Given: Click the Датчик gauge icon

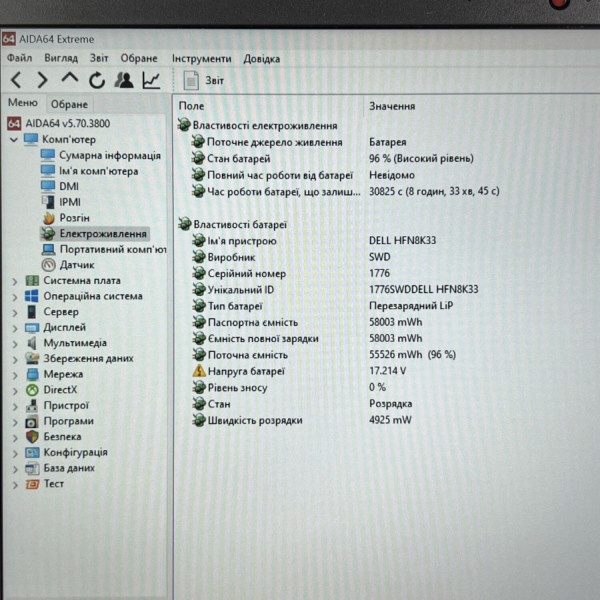Looking at the screenshot, I should (x=49, y=265).
